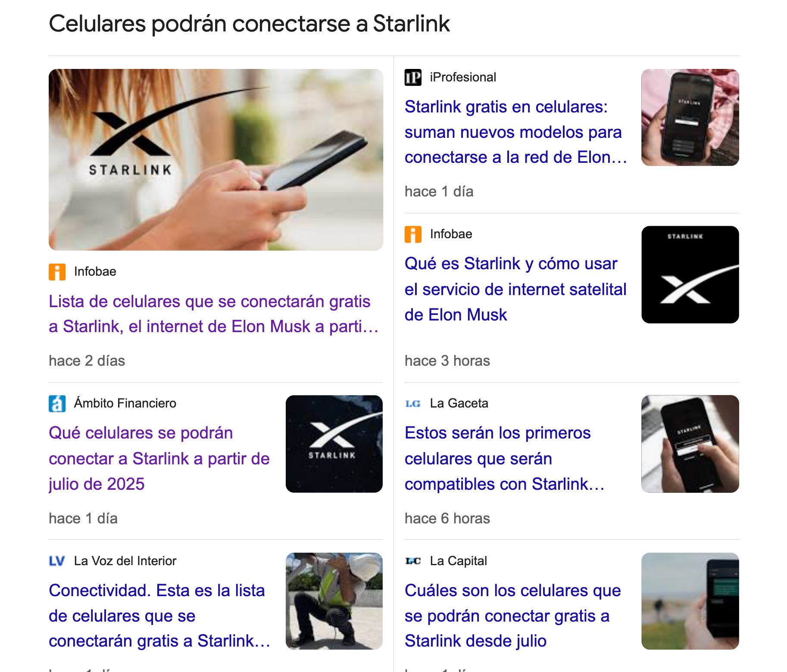Image resolution: width=787 pixels, height=672 pixels.
Task: Open the Ámbito Financiero Starlink logo thumbnail
Action: pos(334,444)
